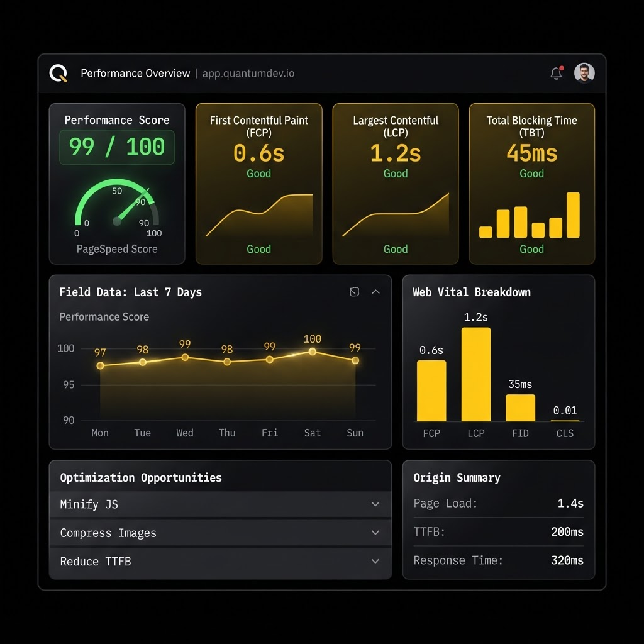This screenshot has width=644, height=644.
Task: Click the 99 / 100 score box
Action: click(x=116, y=147)
